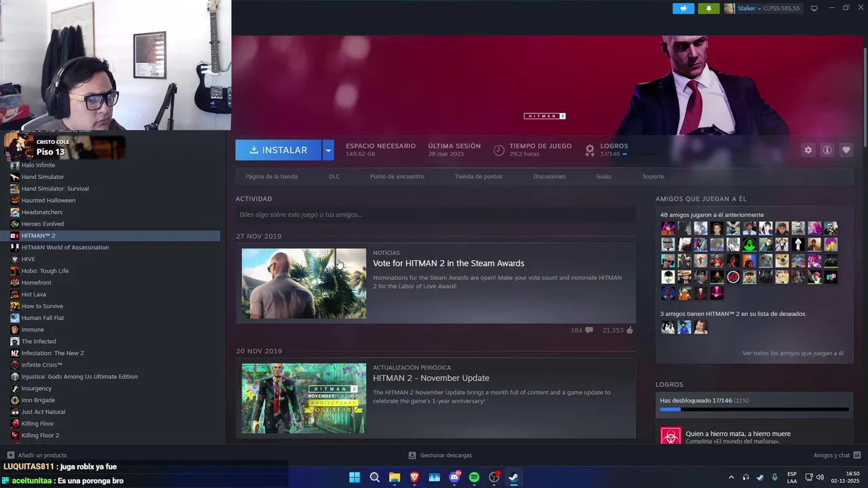
Task: Click the thumbs-up on Steam Awards news
Action: [x=630, y=330]
